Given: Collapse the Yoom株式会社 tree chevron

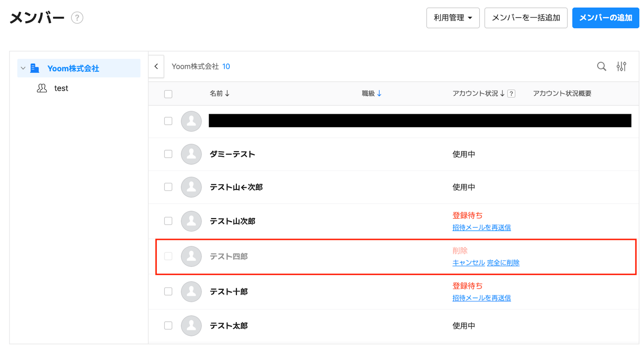Looking at the screenshot, I should click(23, 68).
